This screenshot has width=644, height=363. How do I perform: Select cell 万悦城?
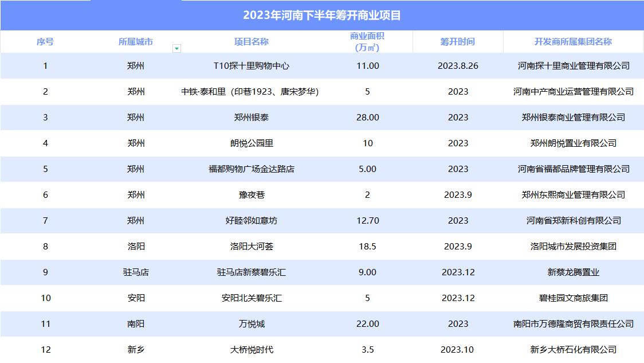[x=252, y=324]
